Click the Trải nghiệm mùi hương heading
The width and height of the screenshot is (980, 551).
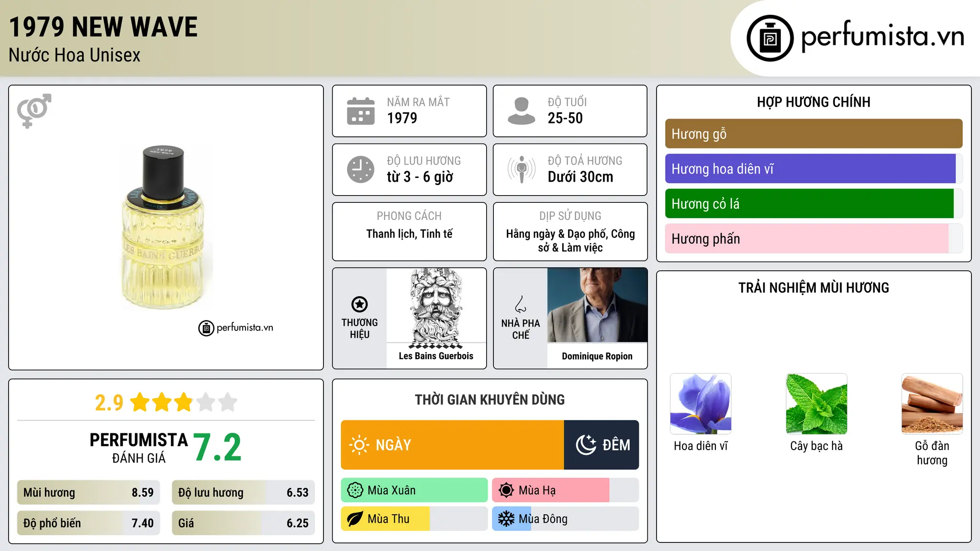813,287
